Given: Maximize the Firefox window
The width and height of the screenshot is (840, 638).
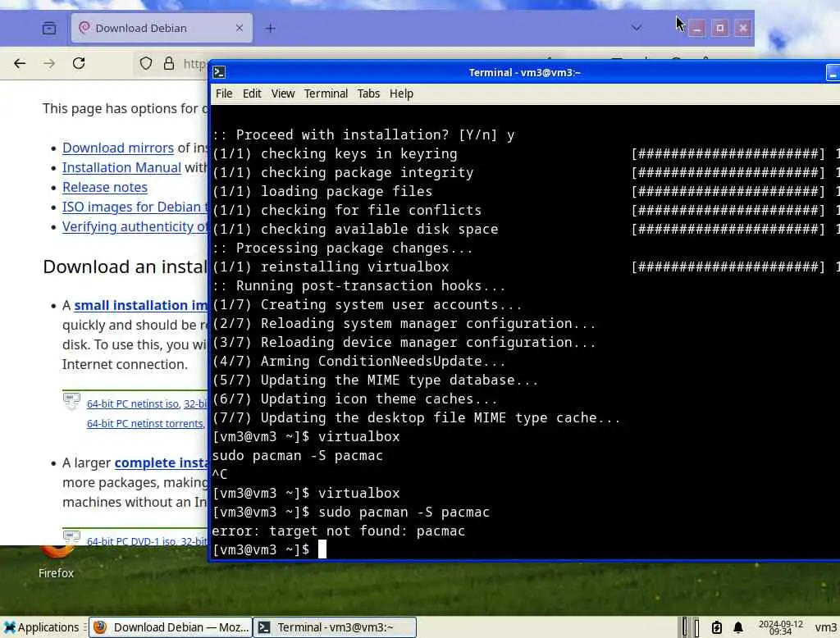Looking at the screenshot, I should pyautogui.click(x=719, y=28).
